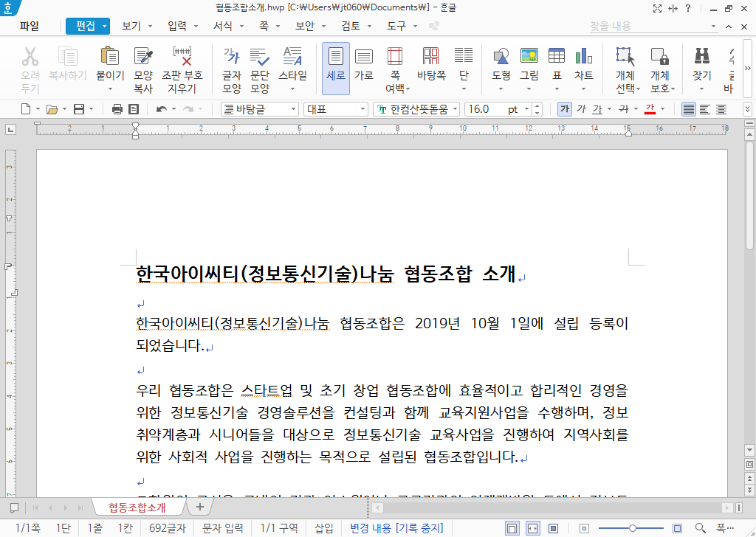
Task: Toggle bold 가 formatting
Action: pyautogui.click(x=565, y=109)
